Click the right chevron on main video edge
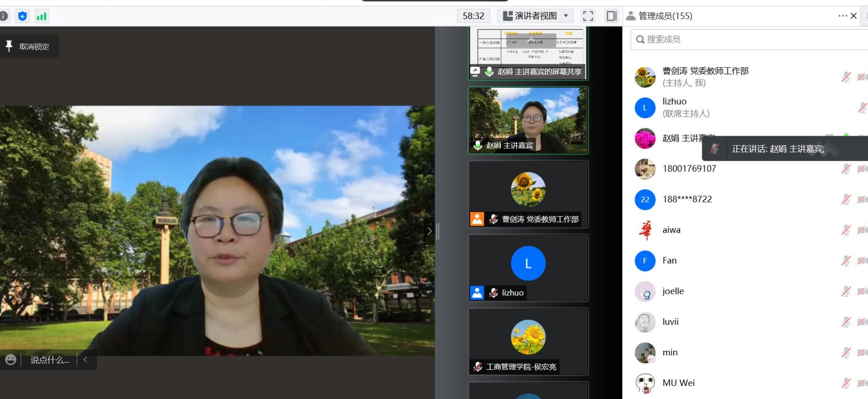 (x=429, y=231)
